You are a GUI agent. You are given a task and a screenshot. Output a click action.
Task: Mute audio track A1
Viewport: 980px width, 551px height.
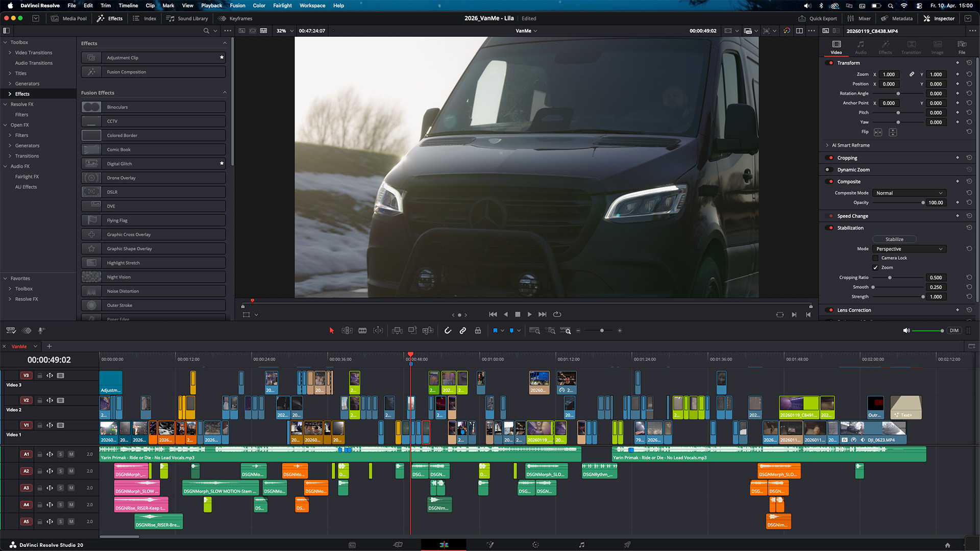[71, 454]
